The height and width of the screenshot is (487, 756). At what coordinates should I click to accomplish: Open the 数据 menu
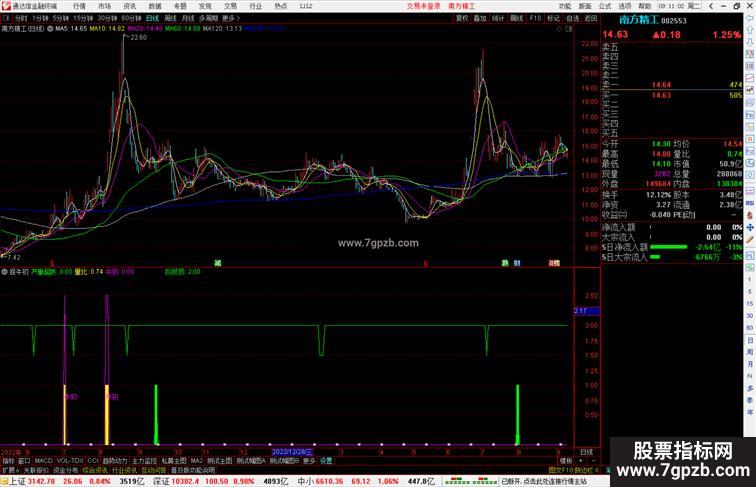[x=155, y=6]
